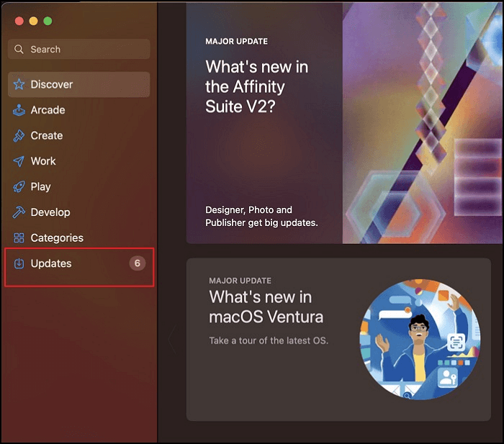The image size is (504, 444).
Task: Click 'Designer, Photo and Publisher' description text
Action: [261, 216]
